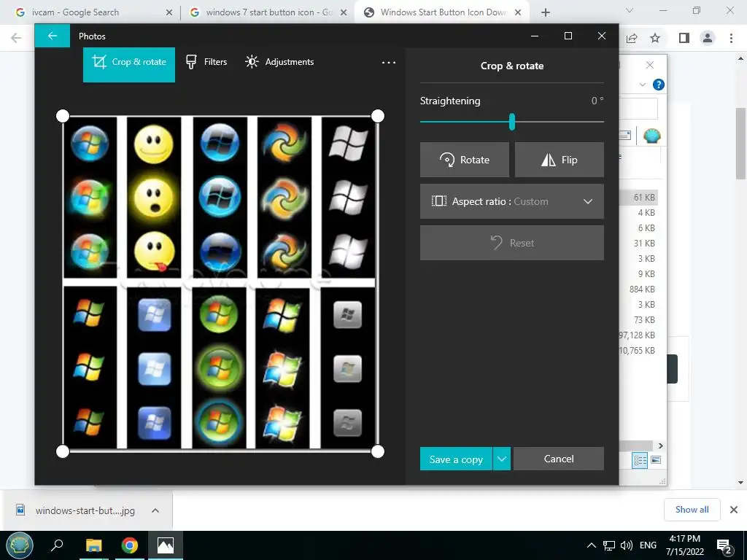Switch to windows 7 start button icon tab
This screenshot has height=560, width=747.
pyautogui.click(x=268, y=12)
